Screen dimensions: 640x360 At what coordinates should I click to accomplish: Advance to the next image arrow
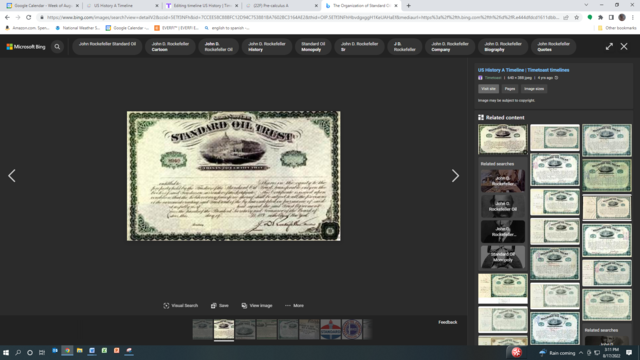[x=455, y=176]
